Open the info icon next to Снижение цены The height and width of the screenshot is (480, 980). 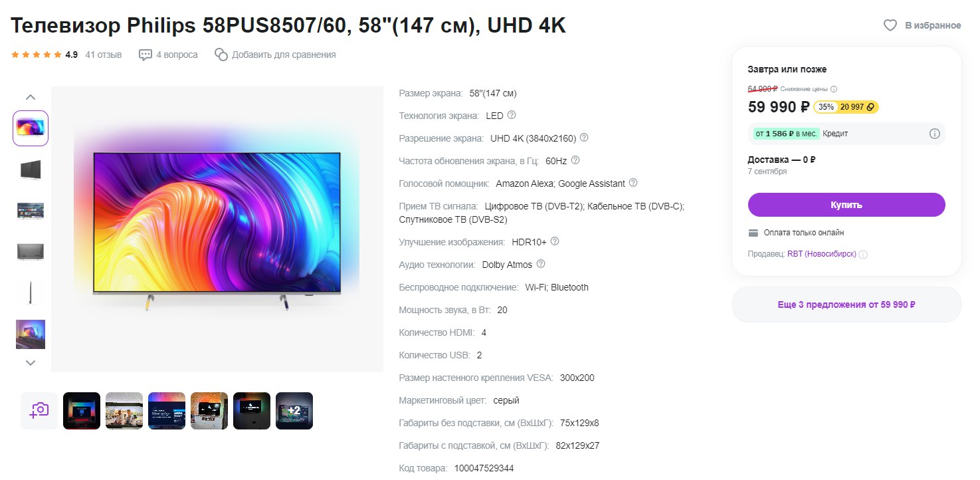tap(834, 89)
